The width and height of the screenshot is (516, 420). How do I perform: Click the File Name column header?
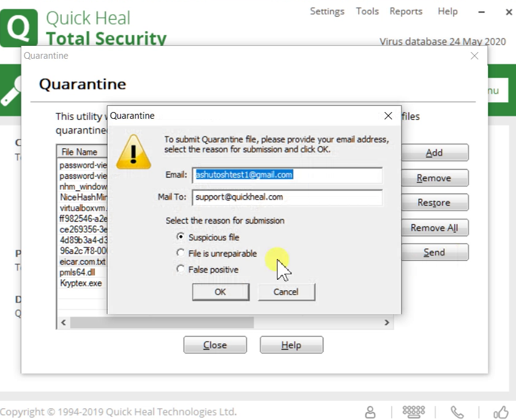coord(83,152)
